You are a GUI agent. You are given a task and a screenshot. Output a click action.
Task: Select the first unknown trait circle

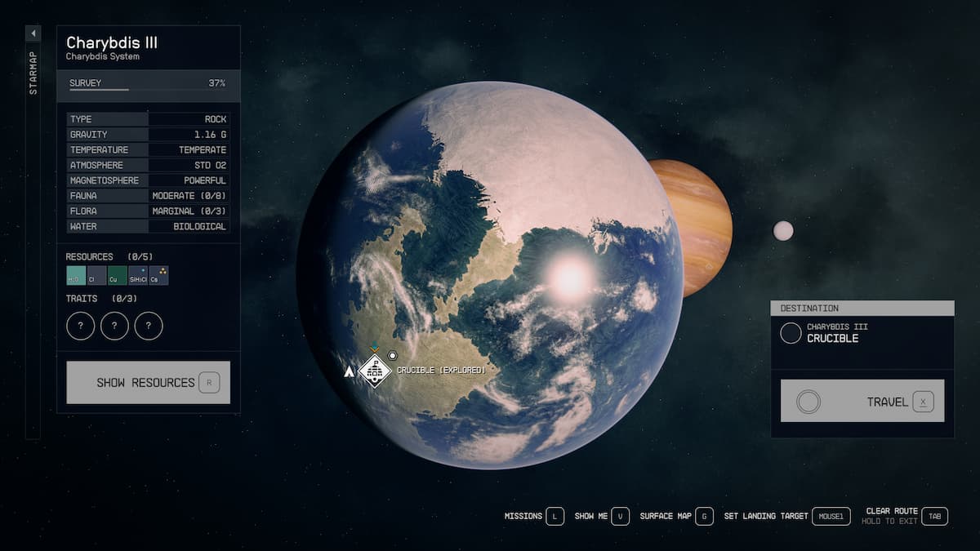[80, 326]
